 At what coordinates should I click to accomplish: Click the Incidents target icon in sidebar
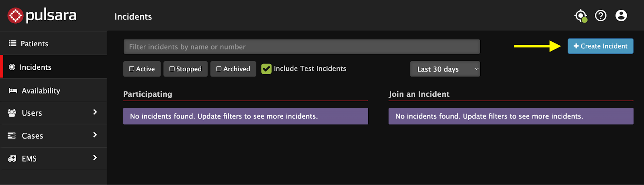12,67
